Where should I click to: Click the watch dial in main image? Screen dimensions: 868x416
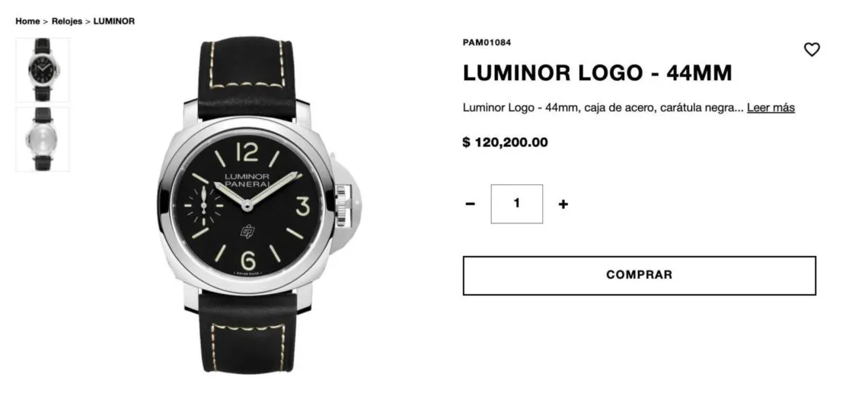[248, 206]
